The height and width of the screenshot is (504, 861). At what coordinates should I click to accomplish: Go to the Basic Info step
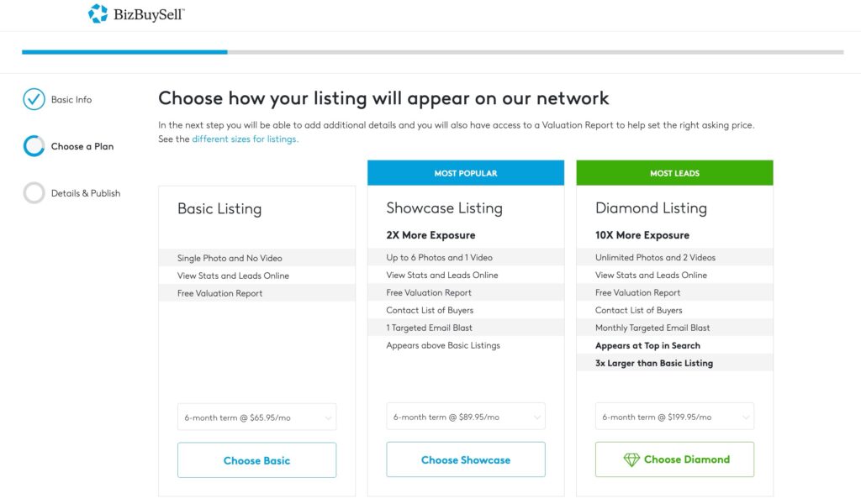tap(71, 99)
